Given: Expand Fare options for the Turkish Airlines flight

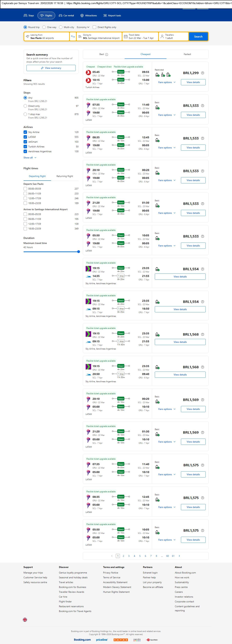Looking at the screenshot, I should pos(167,82).
